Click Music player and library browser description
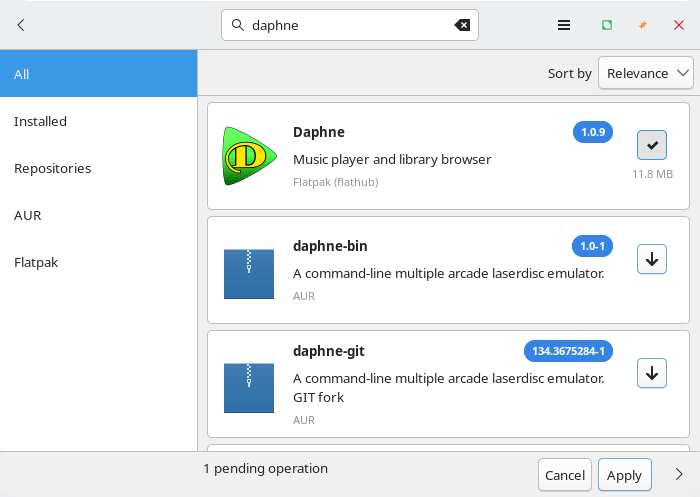 [x=392, y=159]
